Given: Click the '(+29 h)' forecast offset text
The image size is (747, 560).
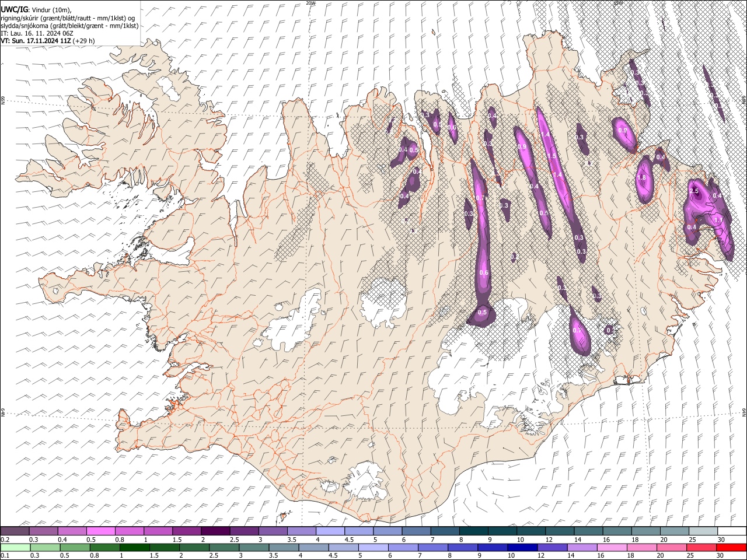Looking at the screenshot, I should tap(84, 41).
